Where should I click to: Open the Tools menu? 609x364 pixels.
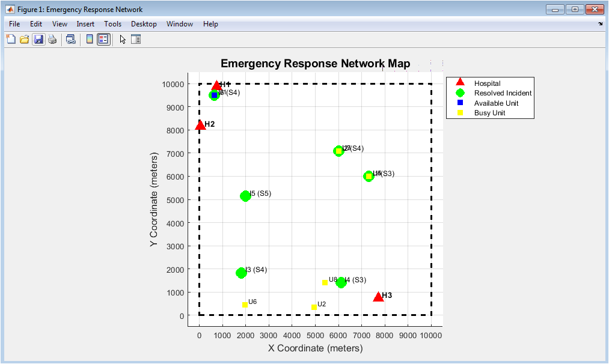(112, 24)
